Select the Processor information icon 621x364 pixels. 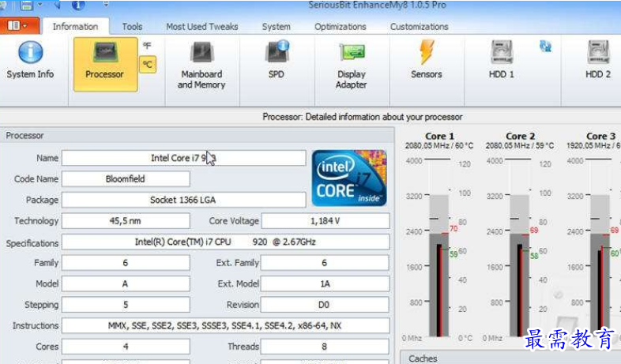(104, 62)
